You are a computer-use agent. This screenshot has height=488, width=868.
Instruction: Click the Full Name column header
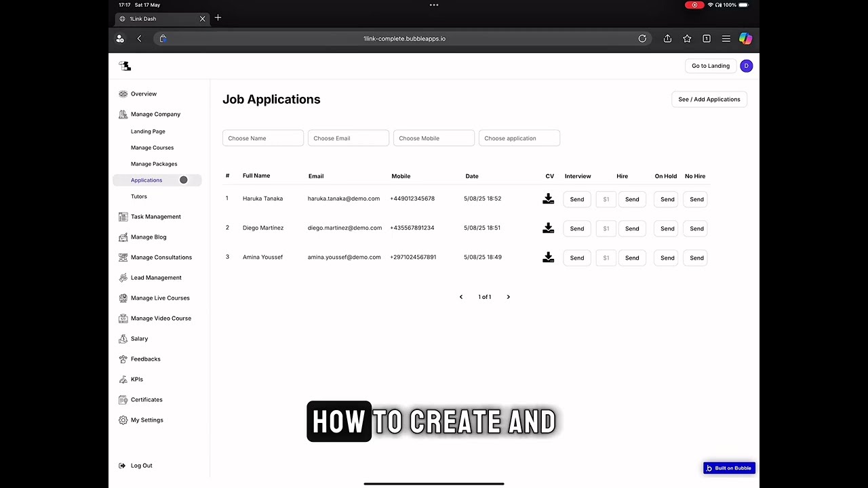coord(256,176)
